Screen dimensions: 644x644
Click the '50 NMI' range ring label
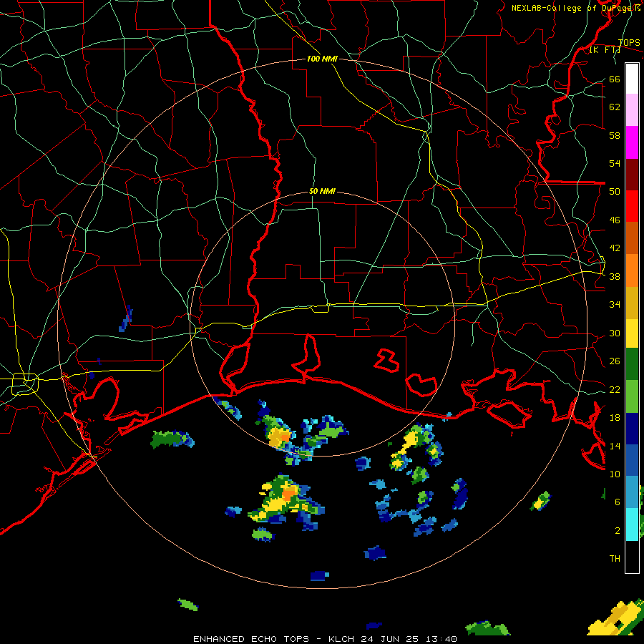(x=322, y=191)
